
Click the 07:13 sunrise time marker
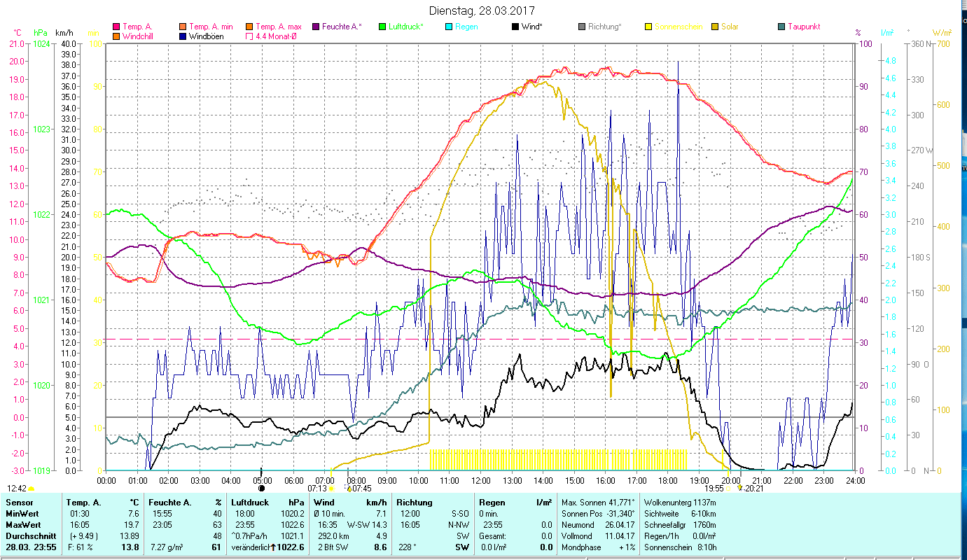[x=318, y=489]
